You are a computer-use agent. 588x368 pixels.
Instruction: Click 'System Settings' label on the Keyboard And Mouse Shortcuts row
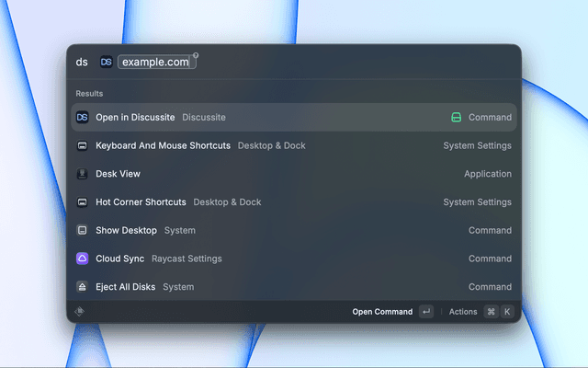pos(477,145)
